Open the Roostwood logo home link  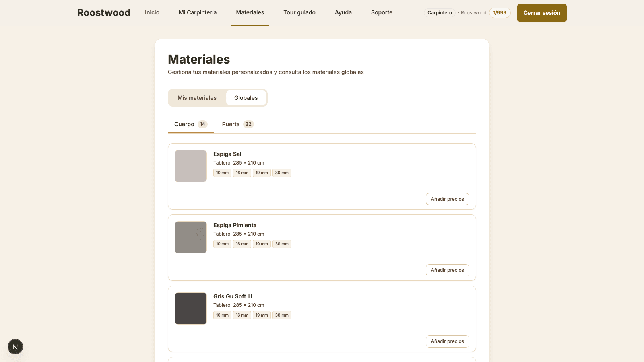[104, 13]
